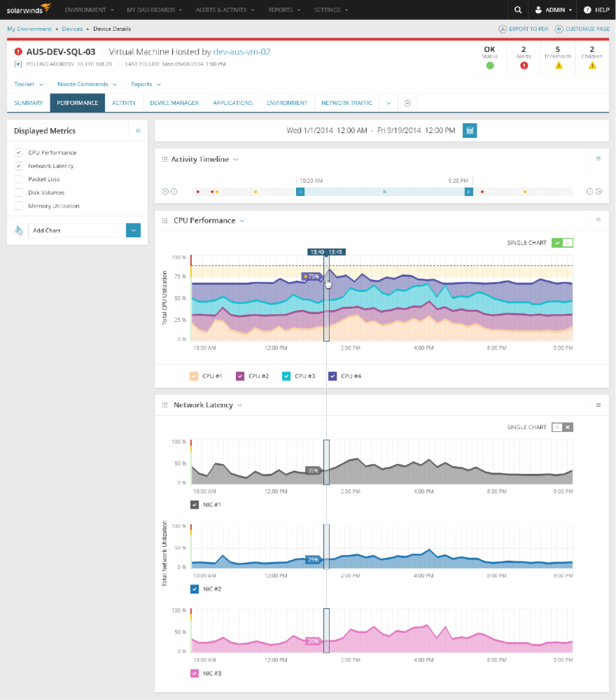
Task: Toggle the NIC #2 legend checkbox
Action: [194, 589]
